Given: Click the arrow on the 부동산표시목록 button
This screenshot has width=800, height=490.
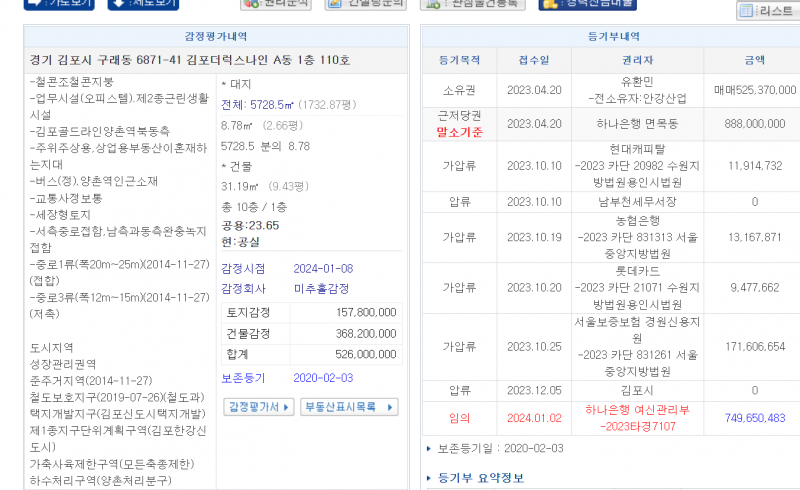Looking at the screenshot, I should (389, 407).
